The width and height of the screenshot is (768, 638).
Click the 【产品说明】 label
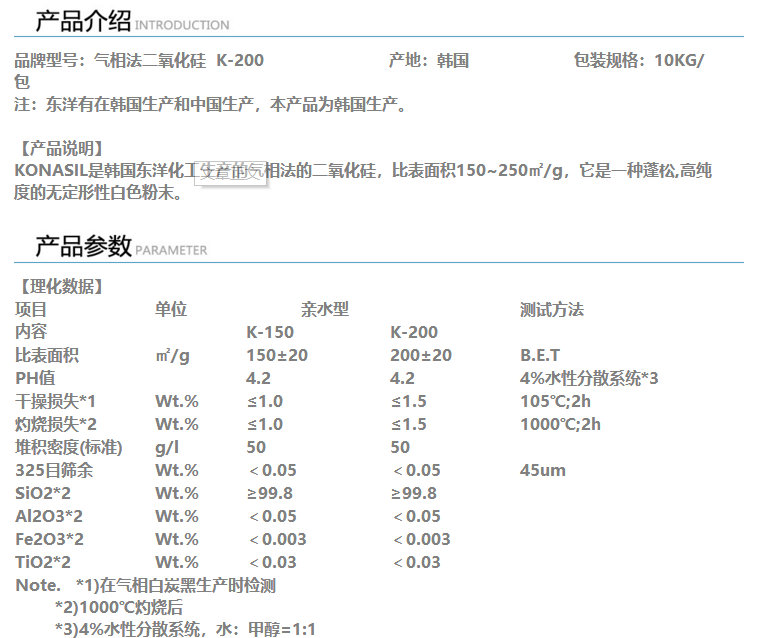tap(59, 148)
